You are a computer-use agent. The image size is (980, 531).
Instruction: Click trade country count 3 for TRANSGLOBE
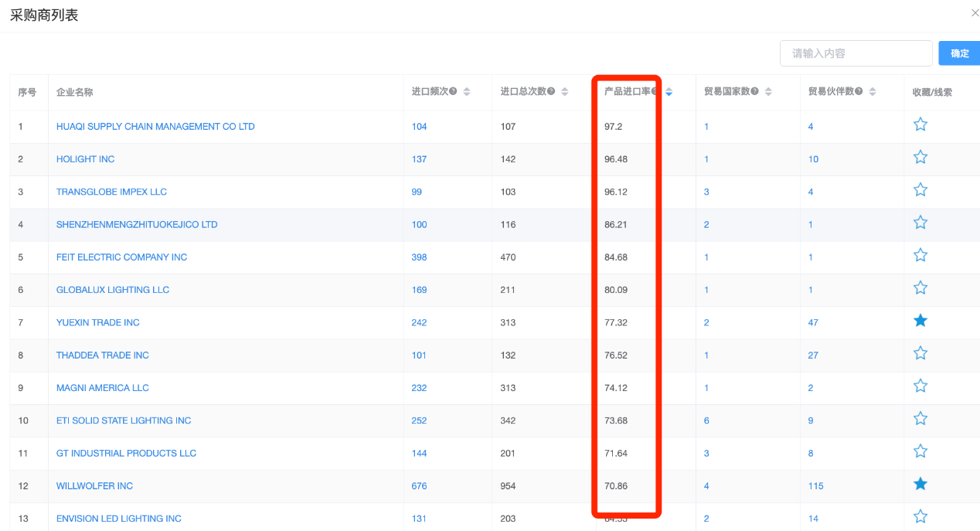coord(706,192)
